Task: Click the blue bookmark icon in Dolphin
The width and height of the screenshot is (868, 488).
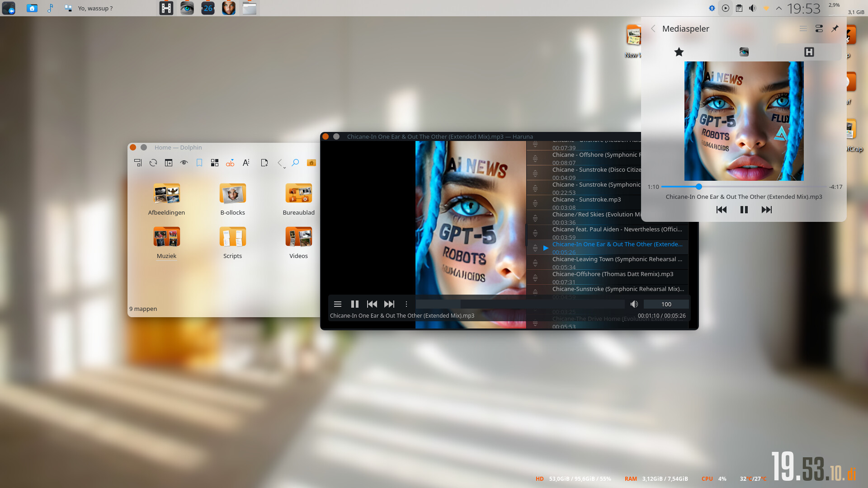Action: tap(199, 163)
